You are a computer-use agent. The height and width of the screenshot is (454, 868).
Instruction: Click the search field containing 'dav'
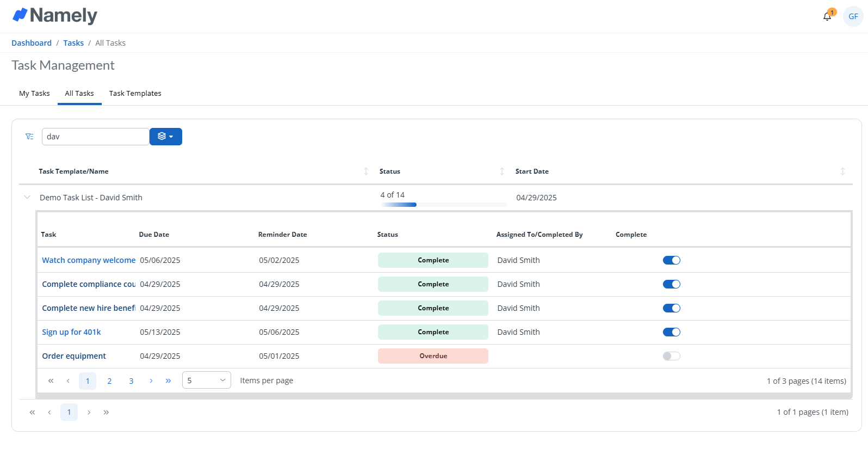(x=95, y=137)
